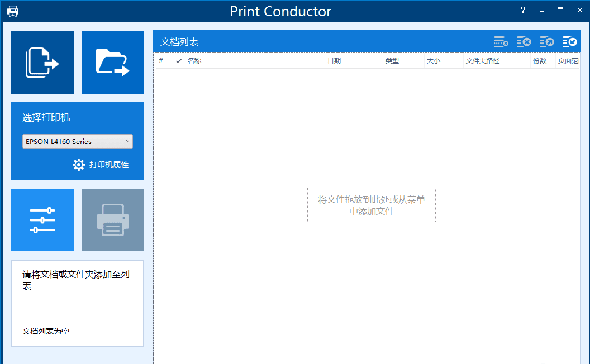Close the Print Conductor window
This screenshot has height=364, width=590.
(579, 11)
